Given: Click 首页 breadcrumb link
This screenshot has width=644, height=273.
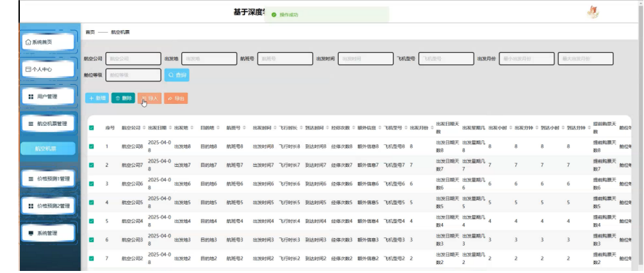Looking at the screenshot, I should (90, 32).
